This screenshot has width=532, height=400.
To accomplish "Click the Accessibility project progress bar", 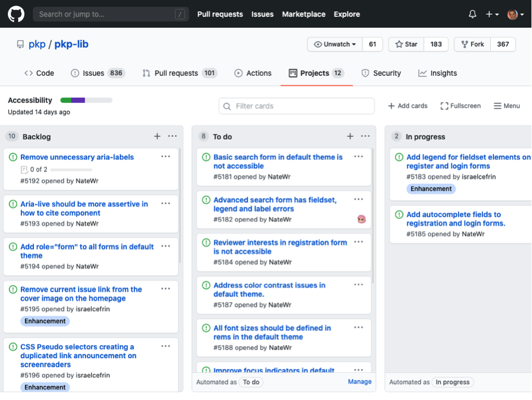I will pyautogui.click(x=86, y=100).
